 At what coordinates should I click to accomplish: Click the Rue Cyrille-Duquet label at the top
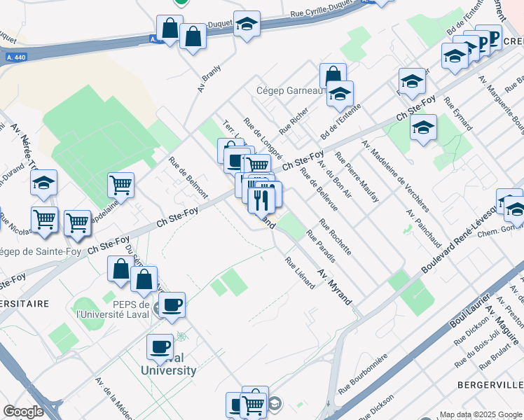point(322,9)
